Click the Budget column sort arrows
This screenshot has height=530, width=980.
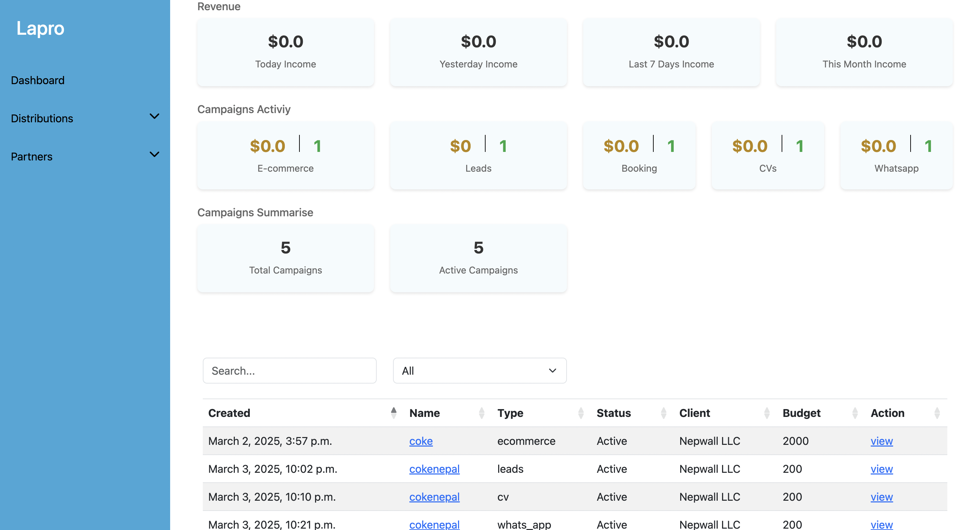(x=854, y=413)
